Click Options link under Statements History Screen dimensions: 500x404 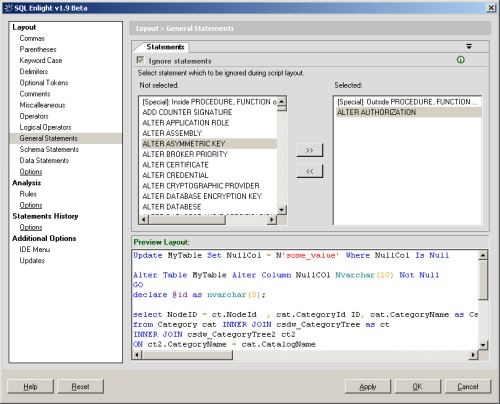point(31,227)
